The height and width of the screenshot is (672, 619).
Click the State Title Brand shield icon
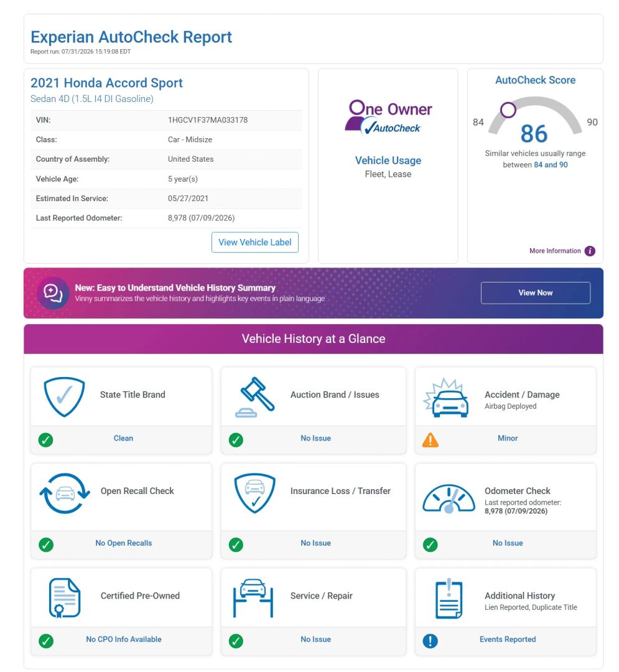(x=64, y=396)
